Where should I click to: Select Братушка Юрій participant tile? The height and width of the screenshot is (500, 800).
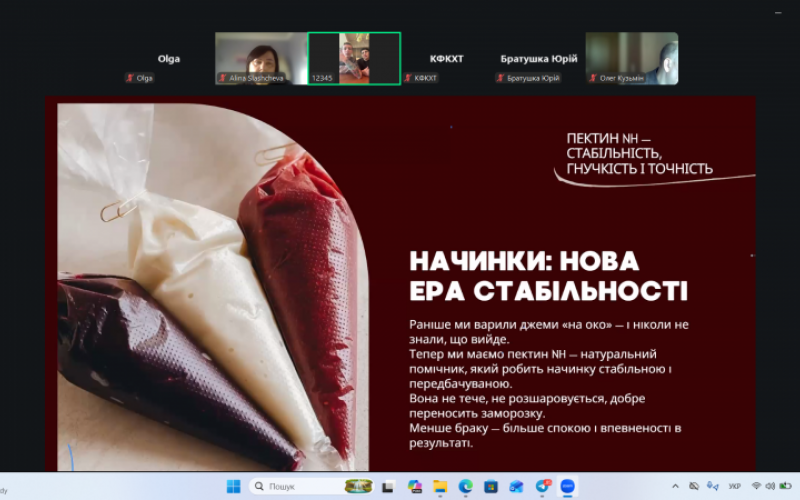(x=539, y=59)
